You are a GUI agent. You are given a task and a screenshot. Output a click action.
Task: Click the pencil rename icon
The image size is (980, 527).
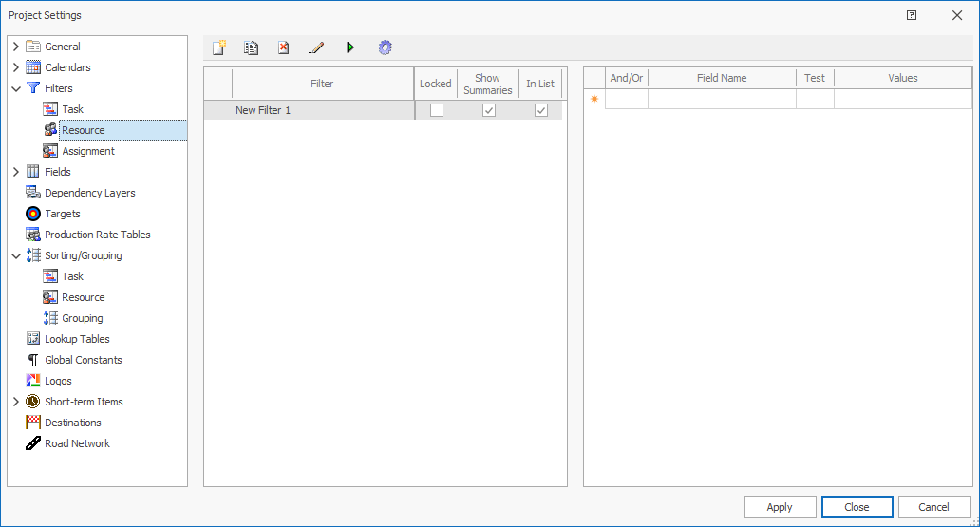[316, 47]
